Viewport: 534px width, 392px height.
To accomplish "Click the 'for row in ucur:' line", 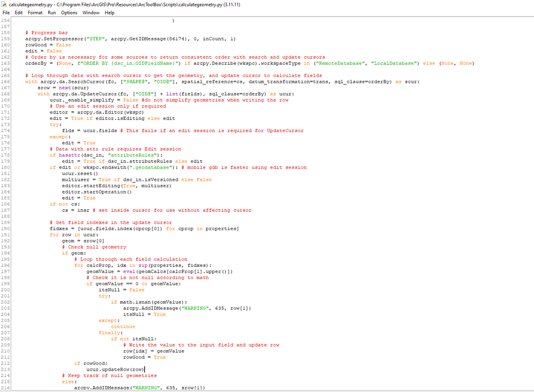I will 74,235.
